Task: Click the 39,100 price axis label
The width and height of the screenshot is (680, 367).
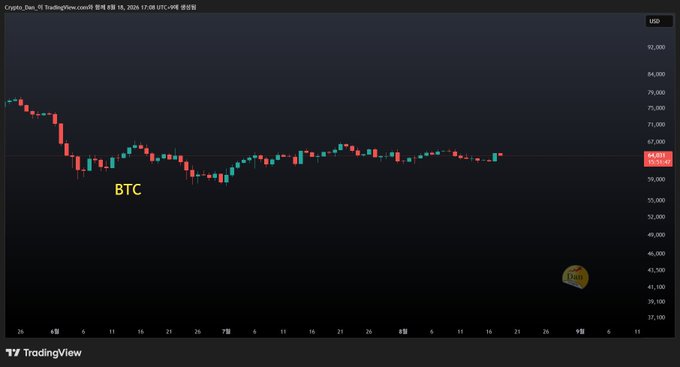Action: tap(656, 301)
